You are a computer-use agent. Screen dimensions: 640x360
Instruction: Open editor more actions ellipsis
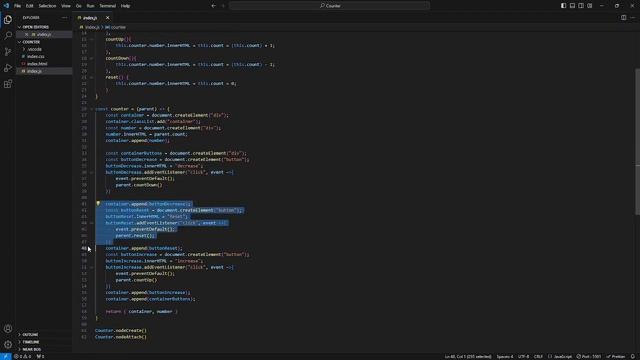633,18
